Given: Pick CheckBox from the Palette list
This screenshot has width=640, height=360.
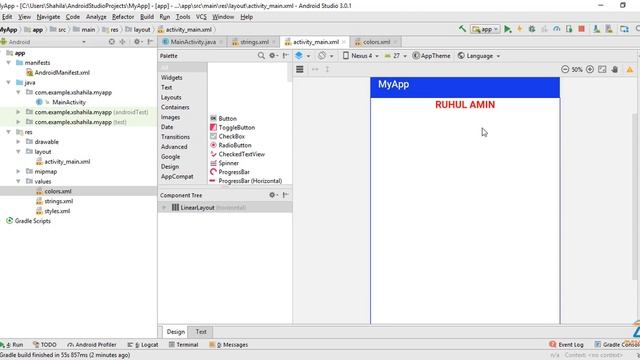Looking at the screenshot, I should (227, 136).
